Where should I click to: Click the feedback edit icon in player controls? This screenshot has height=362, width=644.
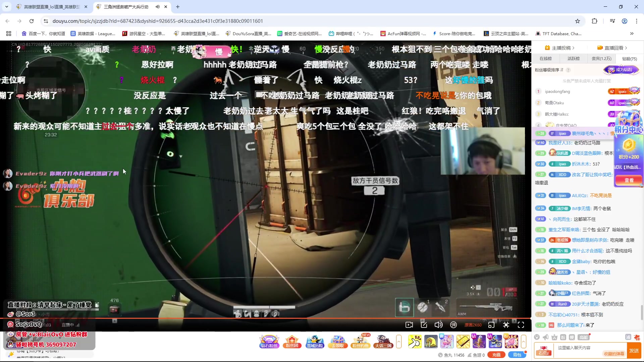pos(424,325)
